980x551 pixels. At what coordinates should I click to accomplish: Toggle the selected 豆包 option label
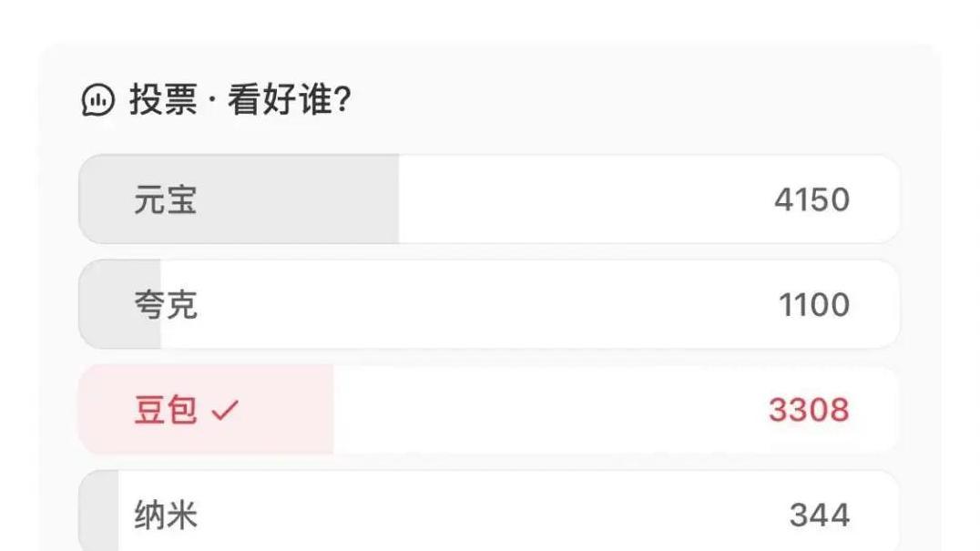coord(165,411)
